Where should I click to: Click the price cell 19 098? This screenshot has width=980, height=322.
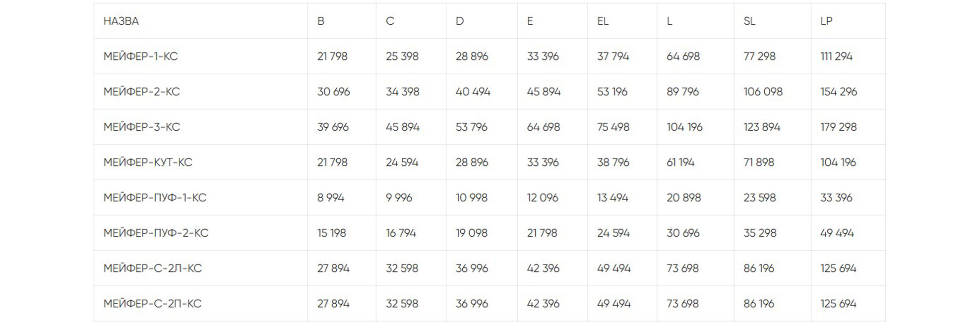click(x=471, y=233)
